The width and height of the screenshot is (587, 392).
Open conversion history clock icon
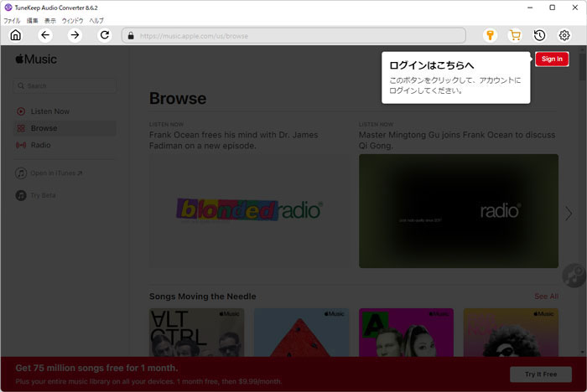(x=539, y=35)
